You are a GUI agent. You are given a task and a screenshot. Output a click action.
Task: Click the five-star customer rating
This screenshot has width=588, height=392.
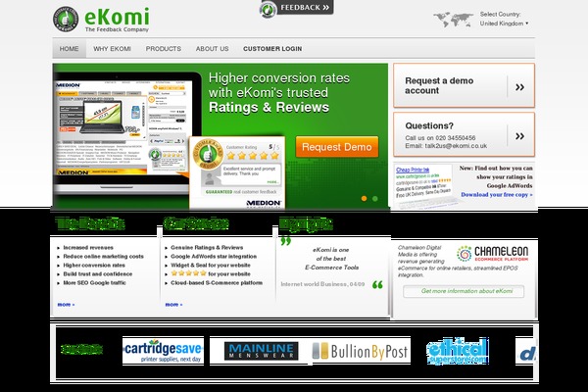253,155
